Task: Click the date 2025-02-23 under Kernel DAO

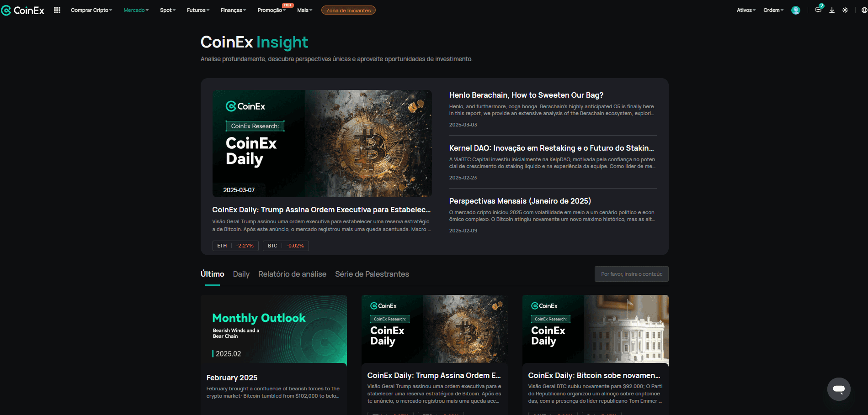Action: pyautogui.click(x=463, y=178)
